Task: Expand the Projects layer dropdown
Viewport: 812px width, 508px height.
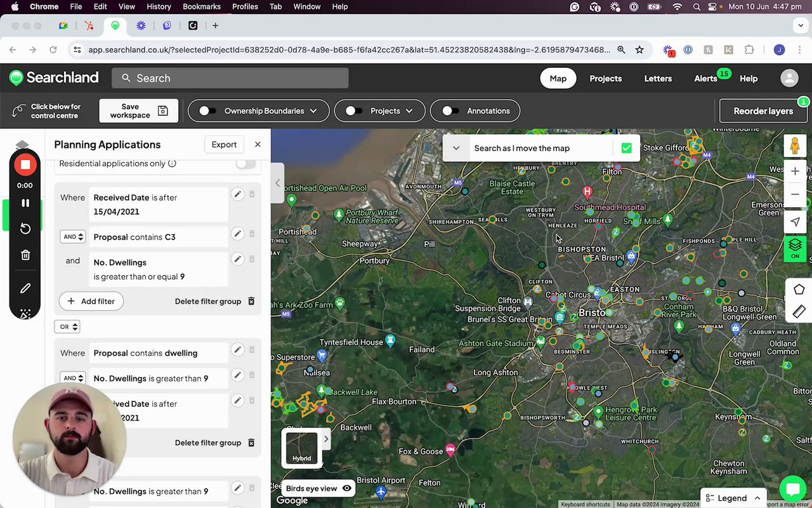Action: click(409, 110)
